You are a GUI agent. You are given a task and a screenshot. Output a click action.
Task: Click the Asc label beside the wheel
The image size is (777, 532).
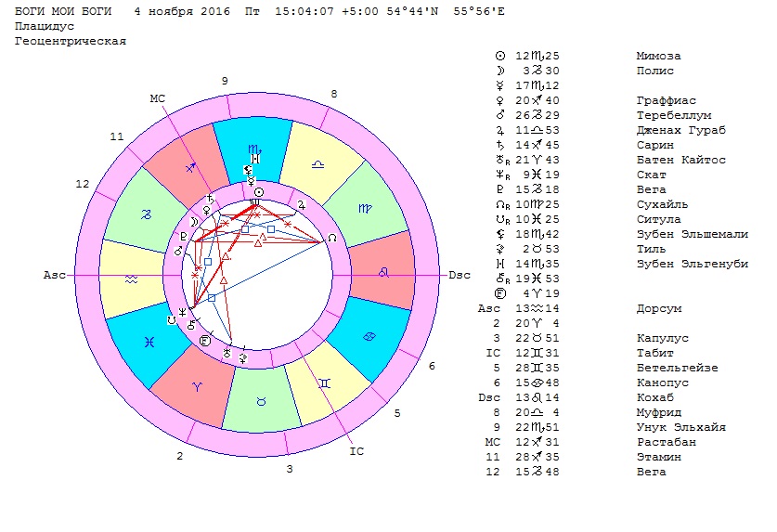point(54,276)
